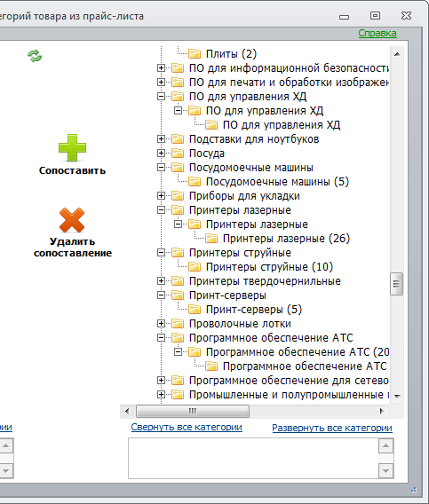Click tree scroll up arrow

(397, 54)
